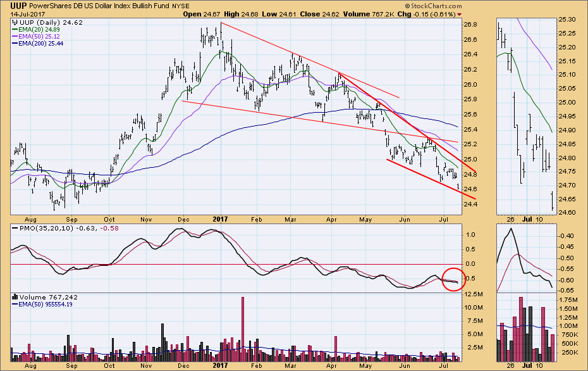Click the UUP ticker symbol title

click(x=18, y=6)
